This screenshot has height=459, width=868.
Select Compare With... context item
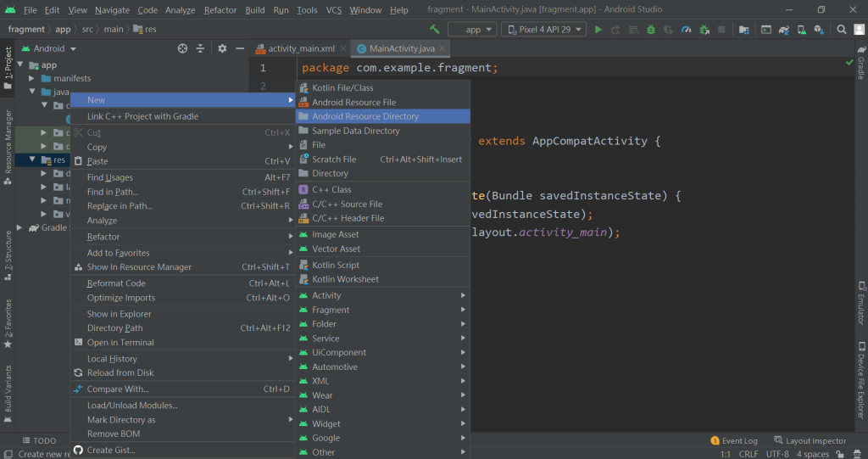pos(183,389)
